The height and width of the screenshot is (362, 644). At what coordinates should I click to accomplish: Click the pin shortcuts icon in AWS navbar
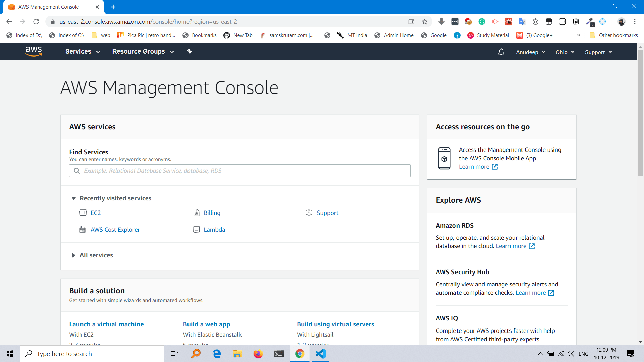tap(190, 51)
